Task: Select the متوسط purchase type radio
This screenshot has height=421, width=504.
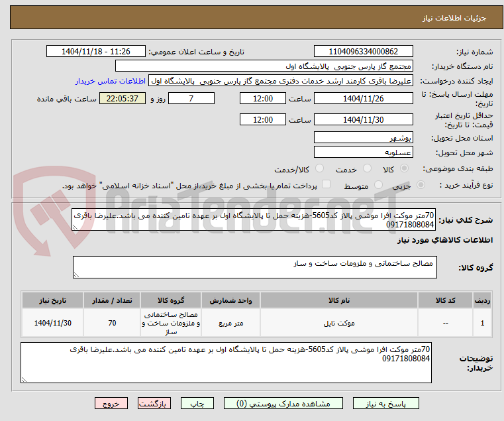Action: (x=379, y=185)
